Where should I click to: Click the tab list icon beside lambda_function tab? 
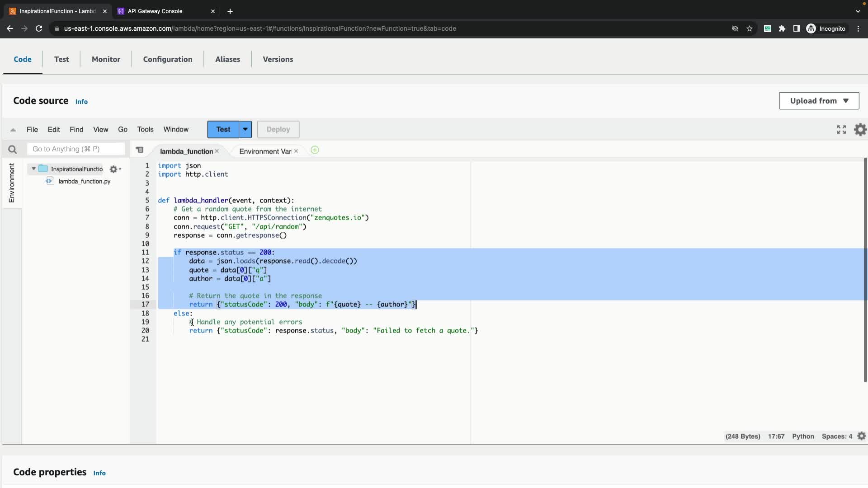click(140, 150)
